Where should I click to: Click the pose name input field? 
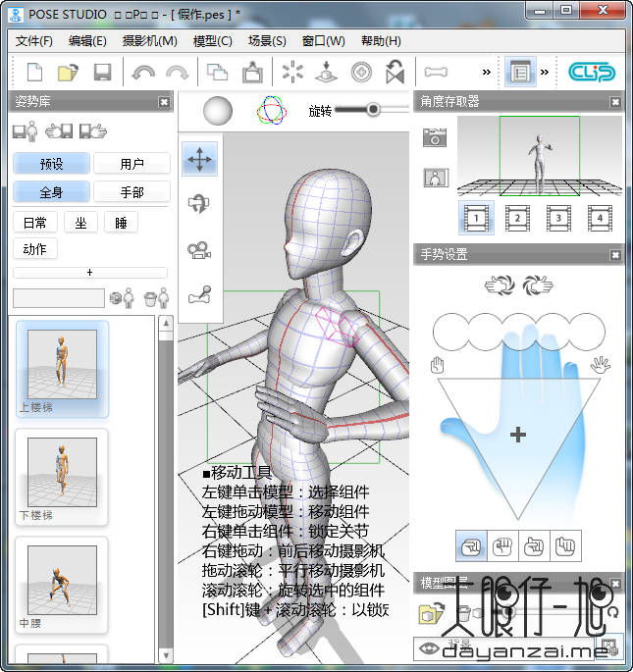59,298
